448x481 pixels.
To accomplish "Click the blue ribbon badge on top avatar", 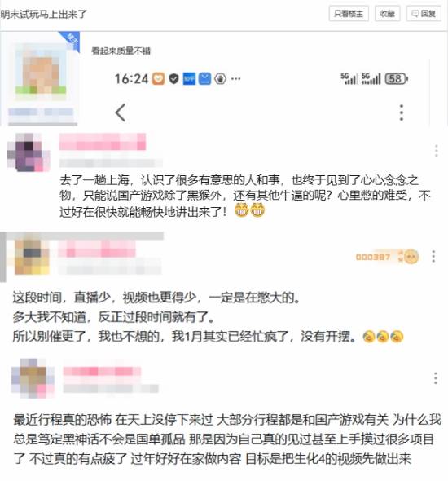I will [71, 40].
